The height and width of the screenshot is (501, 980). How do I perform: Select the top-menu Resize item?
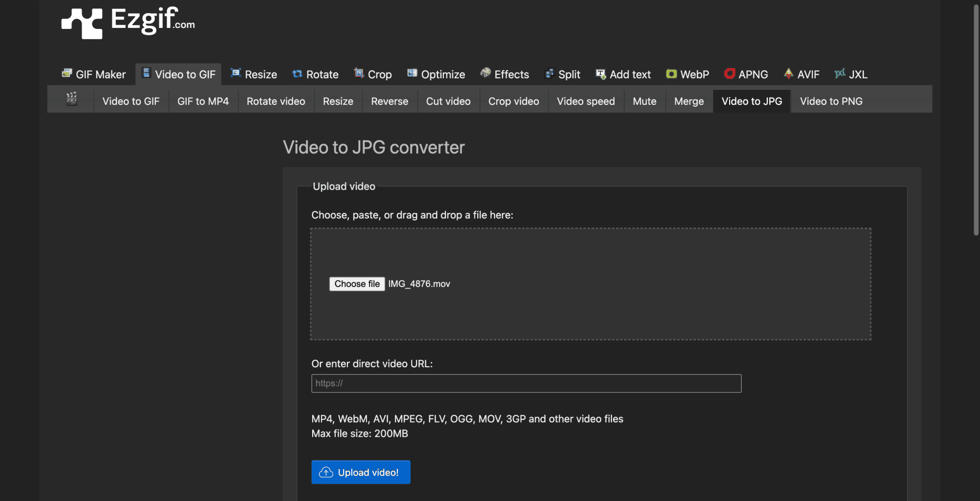pos(254,75)
